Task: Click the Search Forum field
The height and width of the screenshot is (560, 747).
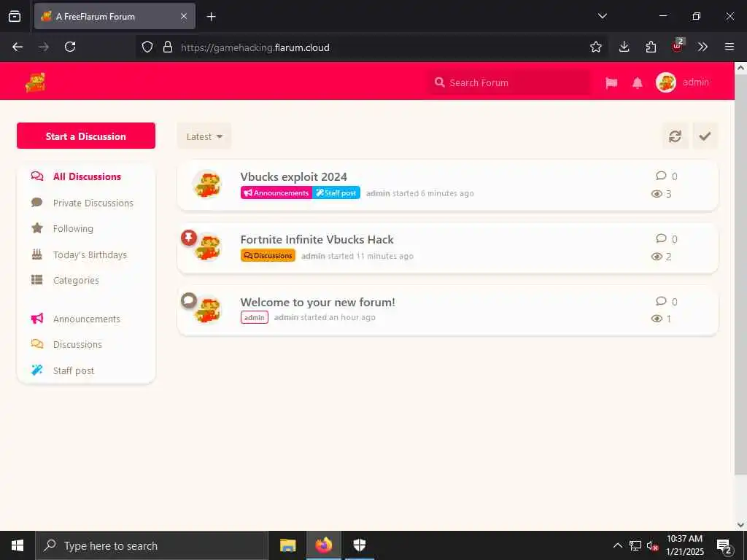Action: click(508, 82)
